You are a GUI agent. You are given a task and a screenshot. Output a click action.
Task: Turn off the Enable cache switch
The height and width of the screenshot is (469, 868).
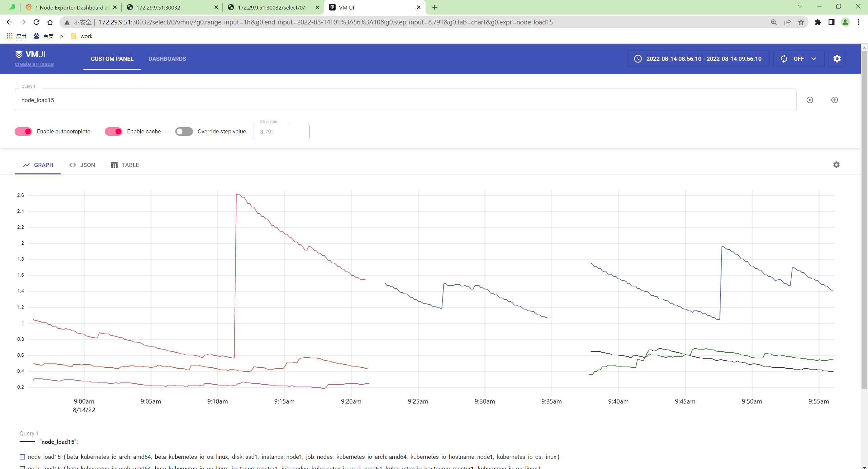click(114, 131)
